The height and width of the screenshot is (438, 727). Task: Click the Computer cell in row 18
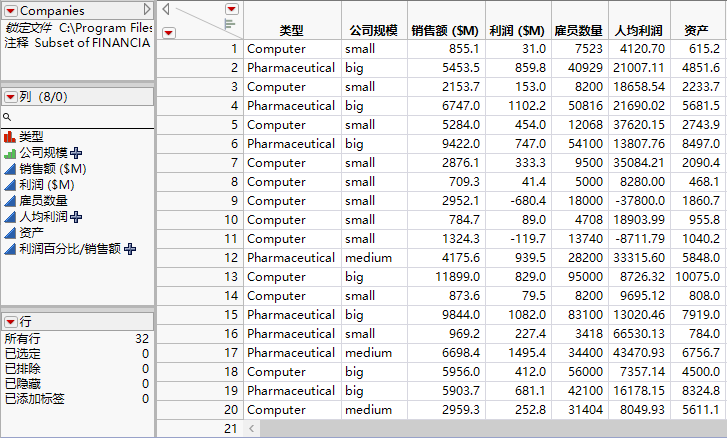[293, 372]
